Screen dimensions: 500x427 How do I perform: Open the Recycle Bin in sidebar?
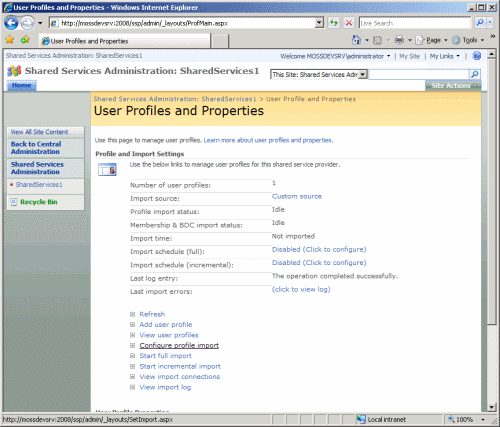coord(39,202)
